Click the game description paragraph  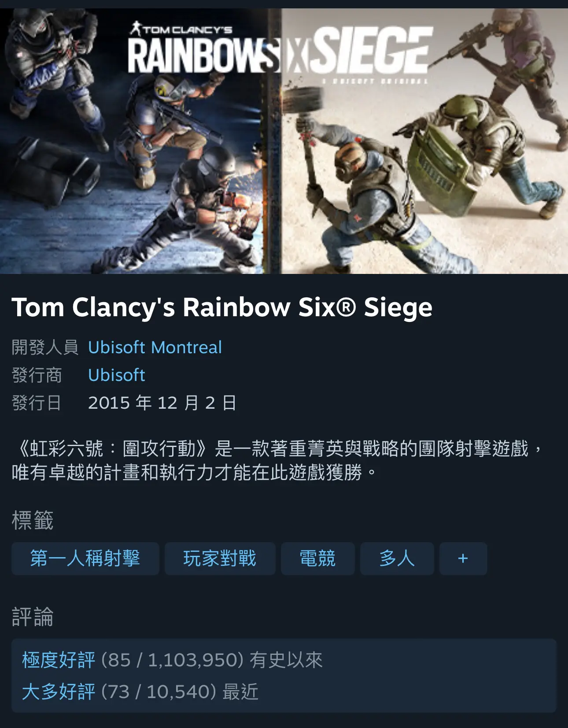[279, 461]
